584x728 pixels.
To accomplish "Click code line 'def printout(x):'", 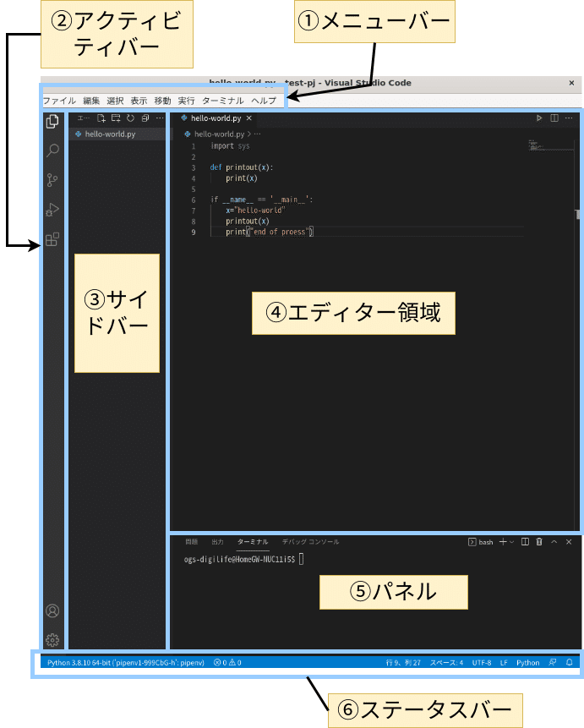I will click(242, 167).
